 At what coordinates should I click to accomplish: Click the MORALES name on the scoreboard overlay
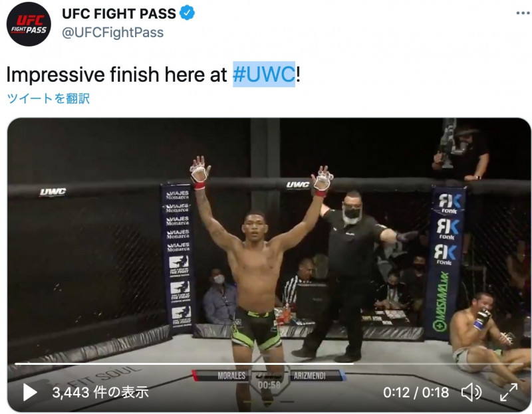pyautogui.click(x=231, y=375)
